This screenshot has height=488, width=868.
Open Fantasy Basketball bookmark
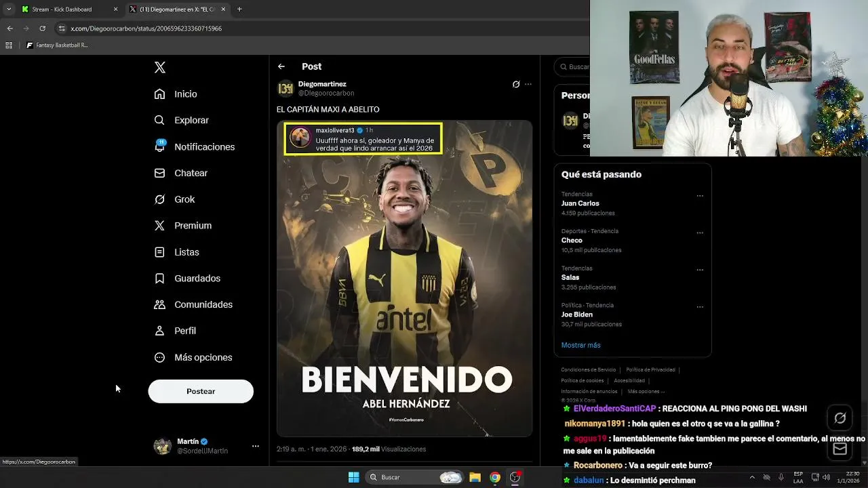(57, 45)
